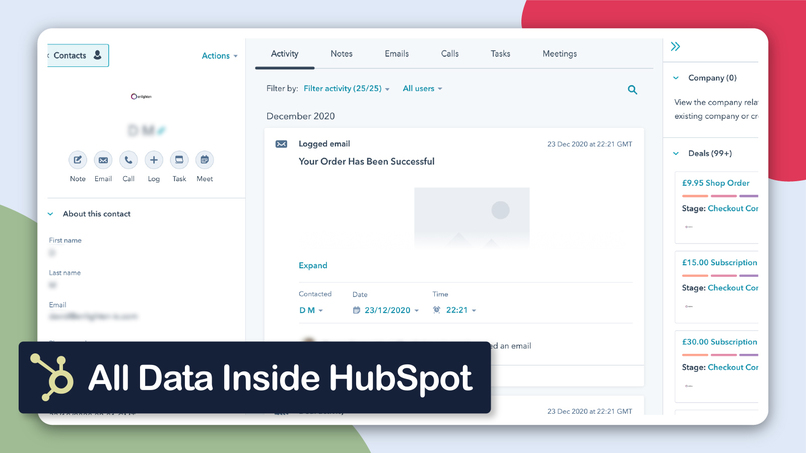The image size is (806, 453).
Task: Click the stage progress bar of £15.00 deal
Action: (720, 276)
